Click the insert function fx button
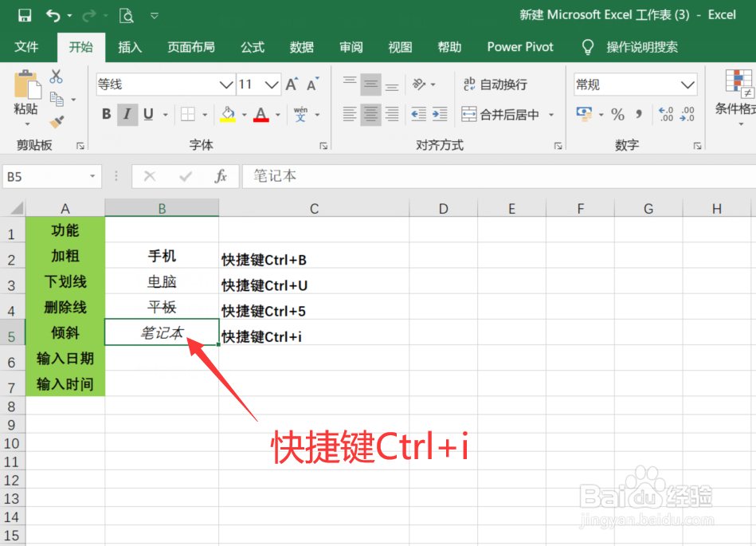This screenshot has height=546, width=756. click(x=221, y=176)
